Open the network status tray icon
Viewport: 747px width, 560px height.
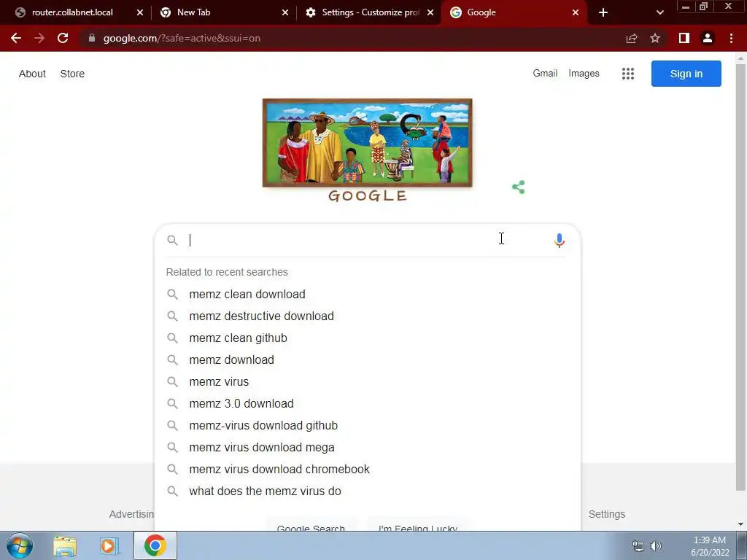click(x=638, y=546)
